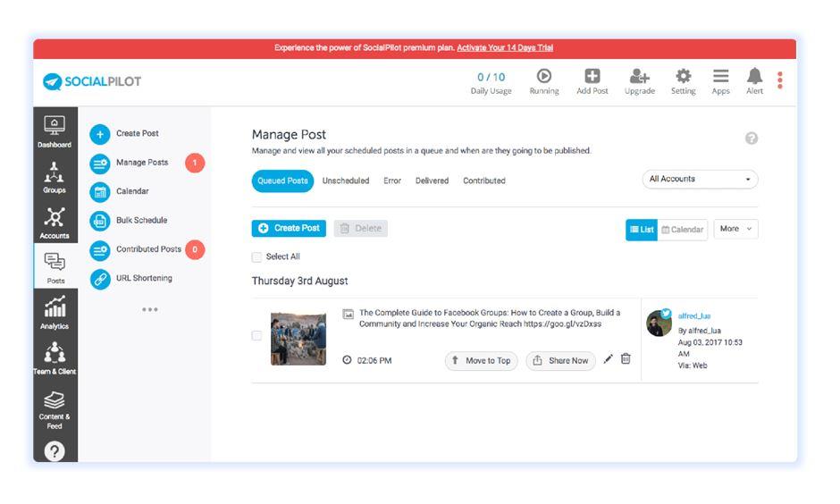
Task: Click the post's campfire thumbnail image
Action: click(x=298, y=337)
